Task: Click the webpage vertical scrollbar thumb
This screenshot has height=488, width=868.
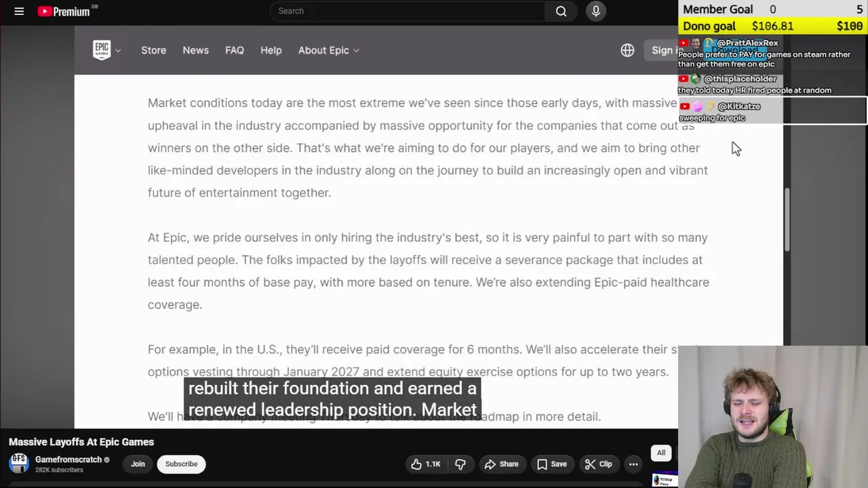Action: click(x=787, y=220)
